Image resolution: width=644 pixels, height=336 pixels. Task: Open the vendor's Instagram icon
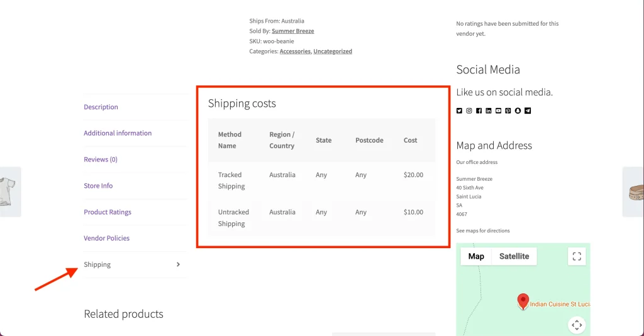(x=469, y=111)
